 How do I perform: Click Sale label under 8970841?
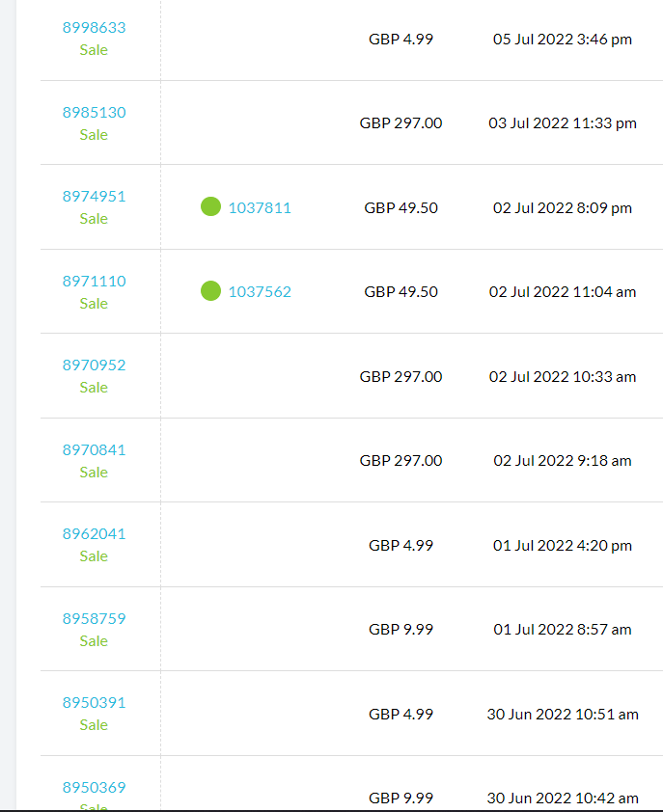coord(94,472)
